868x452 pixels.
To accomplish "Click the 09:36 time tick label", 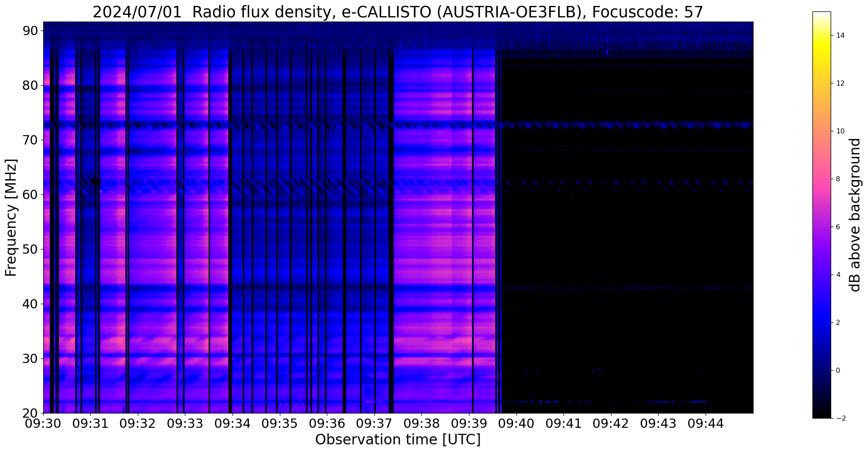I will 327,424.
